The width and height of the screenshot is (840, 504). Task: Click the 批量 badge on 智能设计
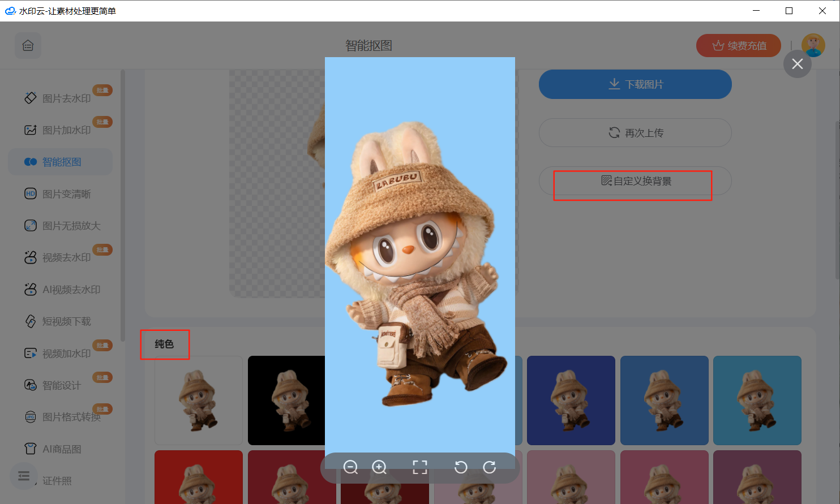[102, 377]
